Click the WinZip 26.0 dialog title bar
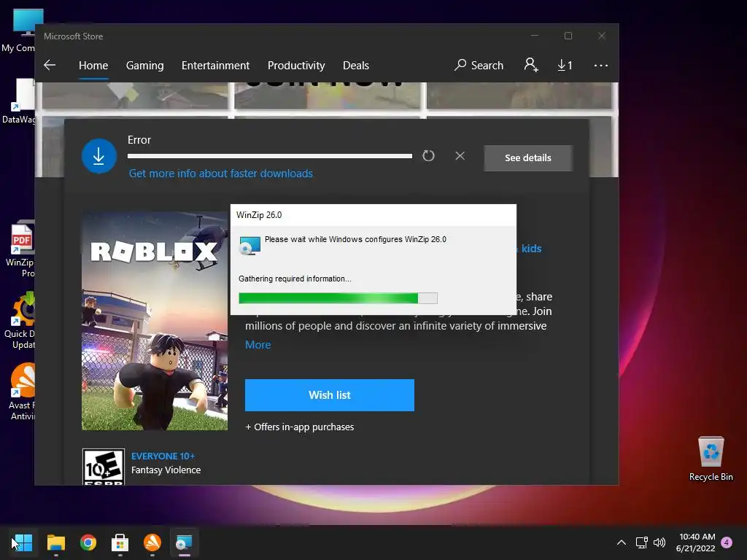 373,215
